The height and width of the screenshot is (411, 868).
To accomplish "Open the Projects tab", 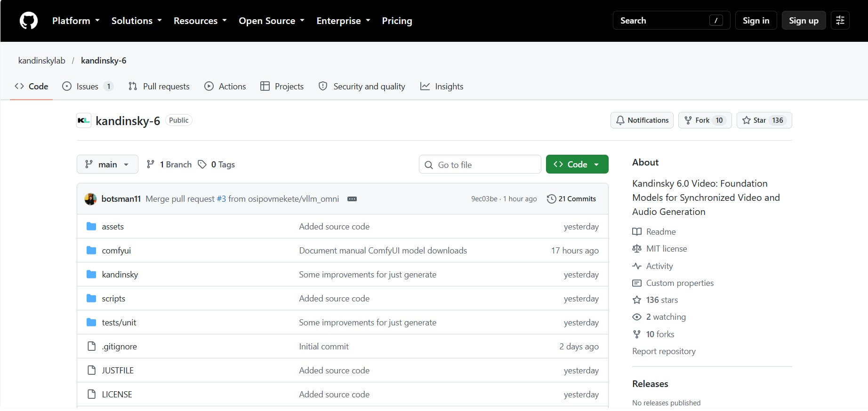I will pyautogui.click(x=282, y=87).
